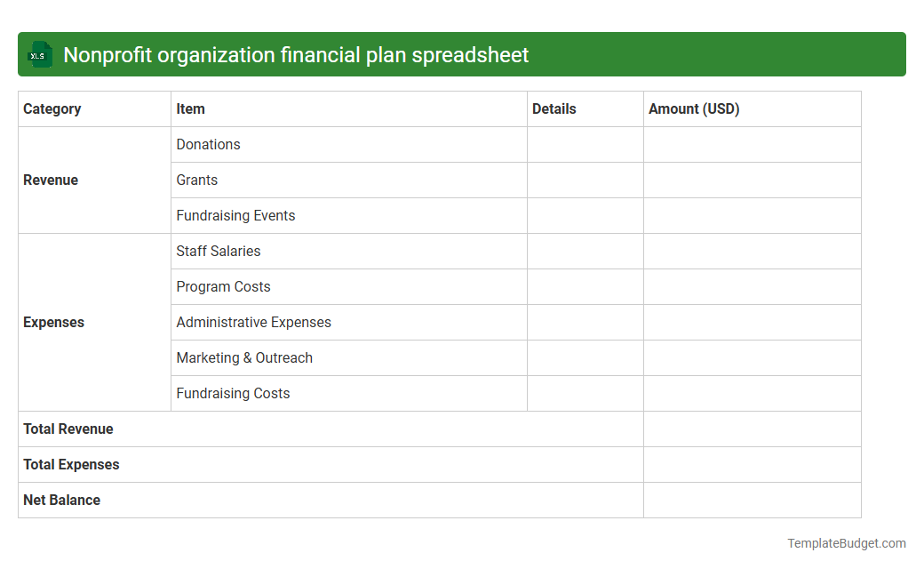The image size is (924, 569).
Task: Click the Amount (USD) column header
Action: (x=693, y=108)
